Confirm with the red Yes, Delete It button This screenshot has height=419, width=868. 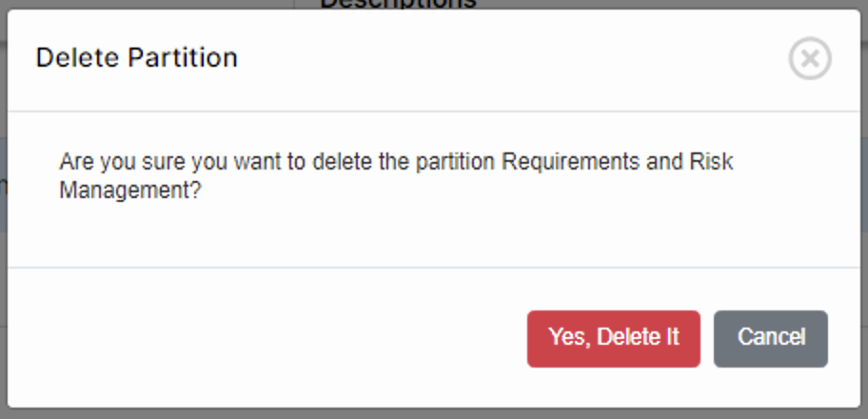pos(613,338)
